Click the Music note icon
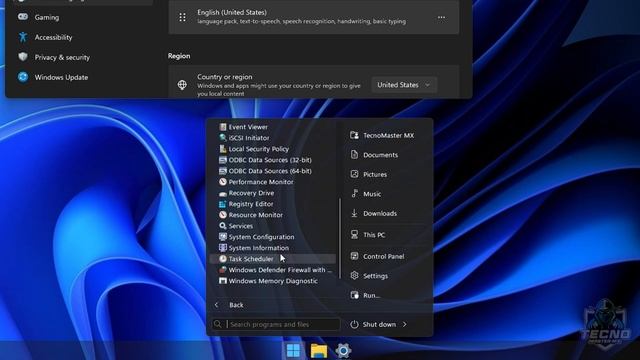The height and width of the screenshot is (360, 640). (x=354, y=194)
